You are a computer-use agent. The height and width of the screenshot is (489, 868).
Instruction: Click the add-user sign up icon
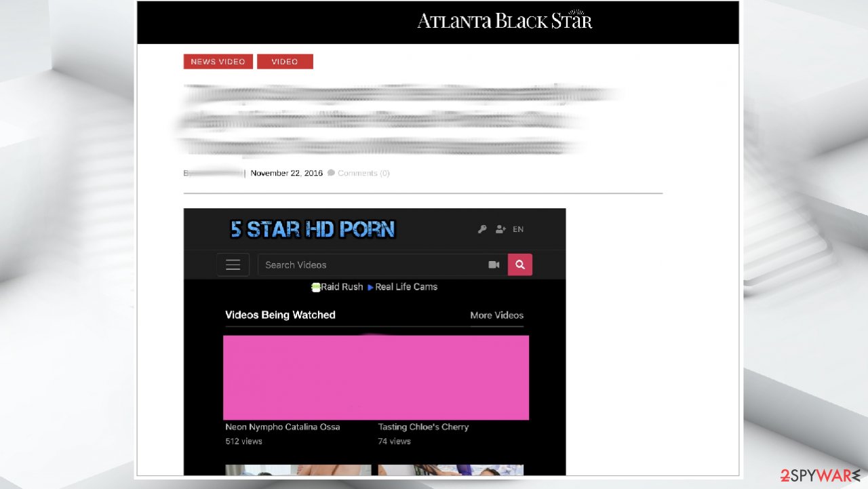(x=500, y=229)
